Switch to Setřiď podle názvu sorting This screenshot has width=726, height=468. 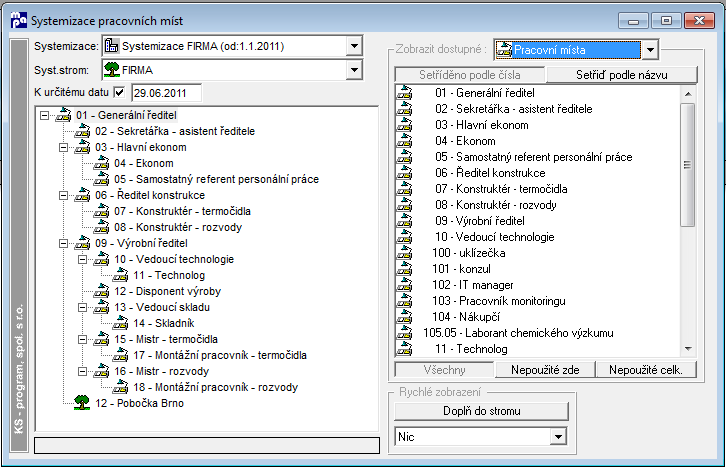622,75
